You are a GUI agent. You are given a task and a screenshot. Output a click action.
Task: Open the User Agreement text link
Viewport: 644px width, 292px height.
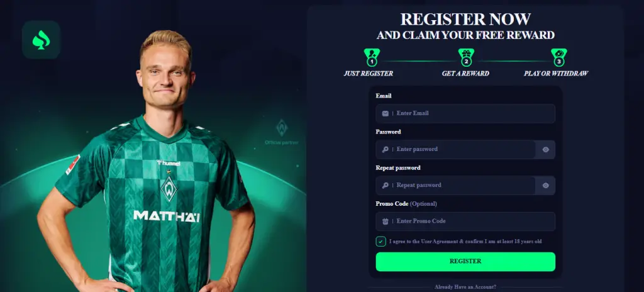[439, 242]
